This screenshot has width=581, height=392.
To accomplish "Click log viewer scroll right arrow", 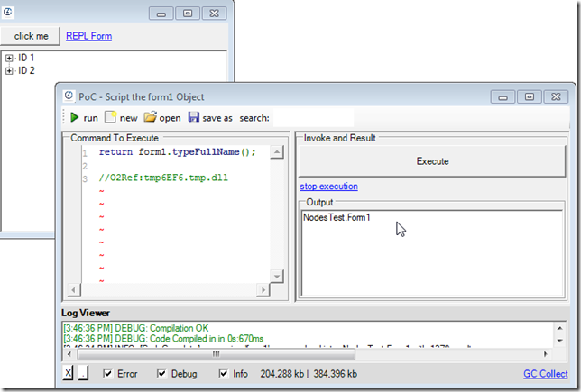I will pyautogui.click(x=546, y=354).
